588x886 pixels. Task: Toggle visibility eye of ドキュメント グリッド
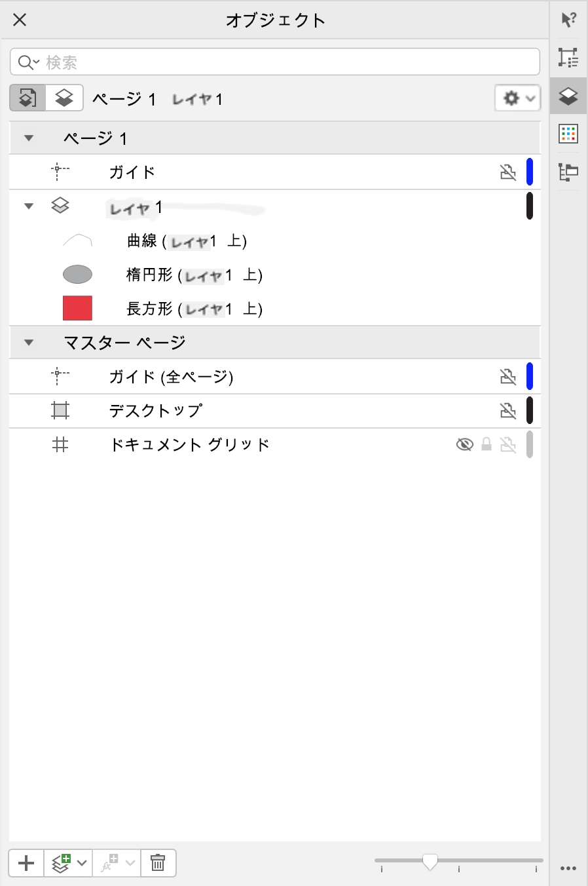click(x=464, y=445)
